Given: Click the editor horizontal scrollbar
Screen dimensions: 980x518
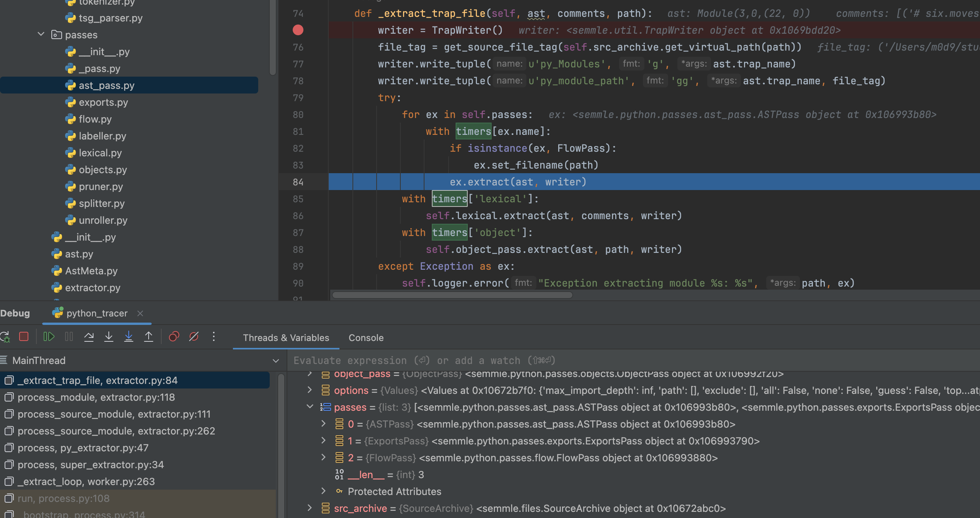Looking at the screenshot, I should coord(452,295).
